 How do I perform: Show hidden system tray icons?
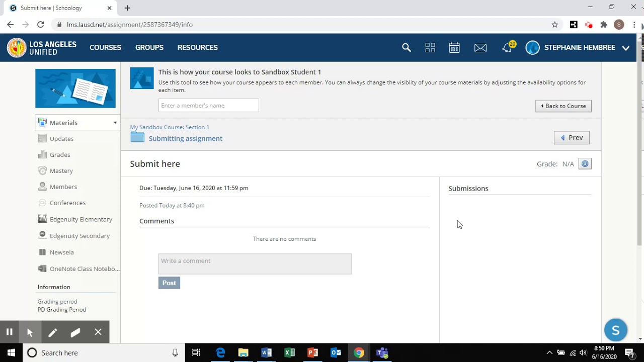[549, 353]
